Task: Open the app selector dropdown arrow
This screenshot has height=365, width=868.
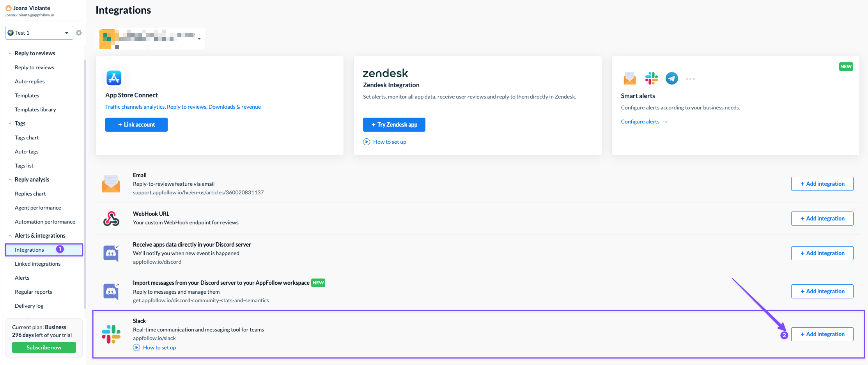Action: (199, 39)
